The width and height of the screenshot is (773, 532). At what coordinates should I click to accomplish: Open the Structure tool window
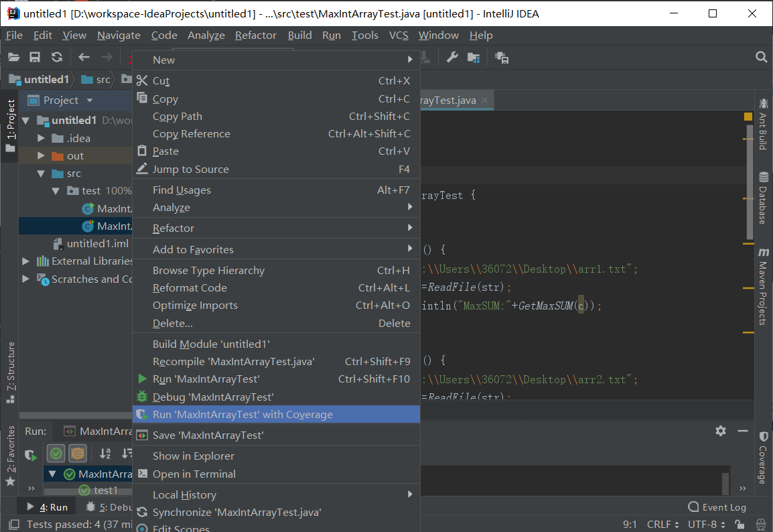11,373
